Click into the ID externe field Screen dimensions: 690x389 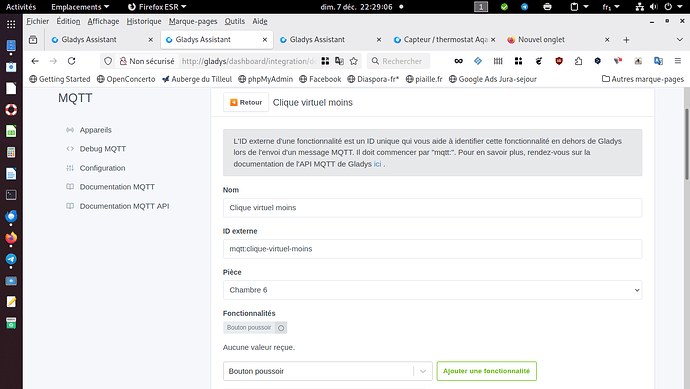click(432, 249)
